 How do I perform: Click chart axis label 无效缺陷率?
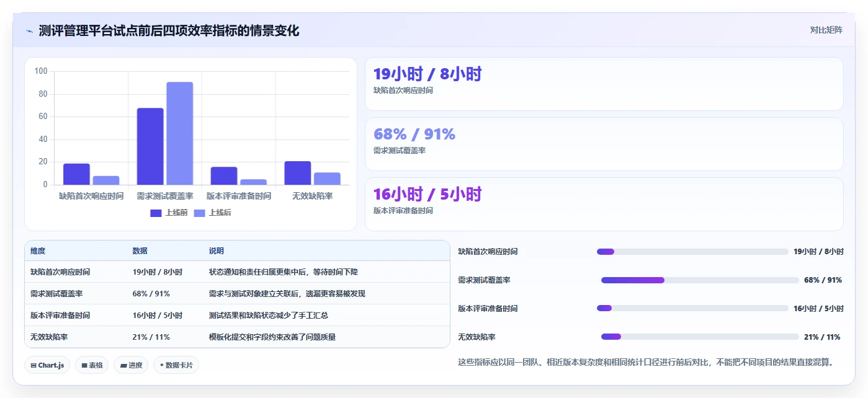tap(313, 196)
